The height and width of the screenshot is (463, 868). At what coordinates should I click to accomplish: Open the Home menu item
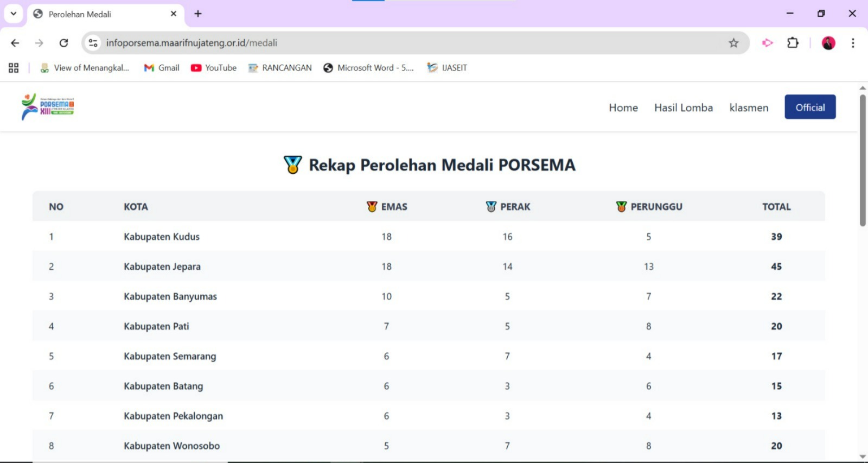pyautogui.click(x=623, y=107)
